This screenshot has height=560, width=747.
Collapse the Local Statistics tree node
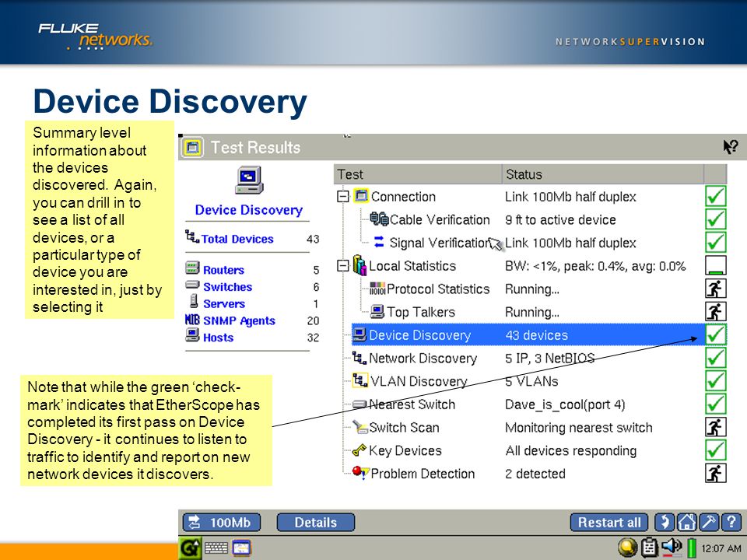[x=343, y=266]
